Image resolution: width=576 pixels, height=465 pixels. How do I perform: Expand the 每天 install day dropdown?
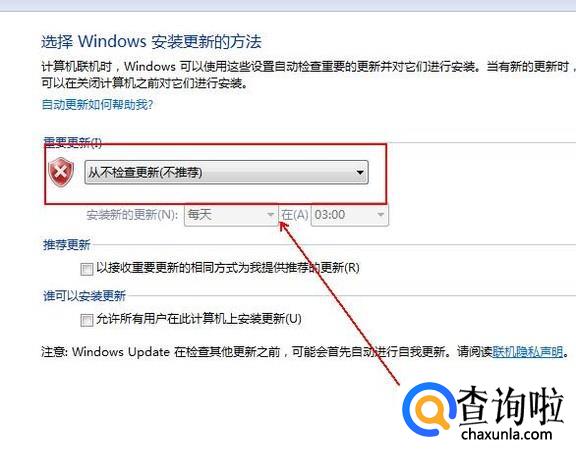tap(230, 215)
